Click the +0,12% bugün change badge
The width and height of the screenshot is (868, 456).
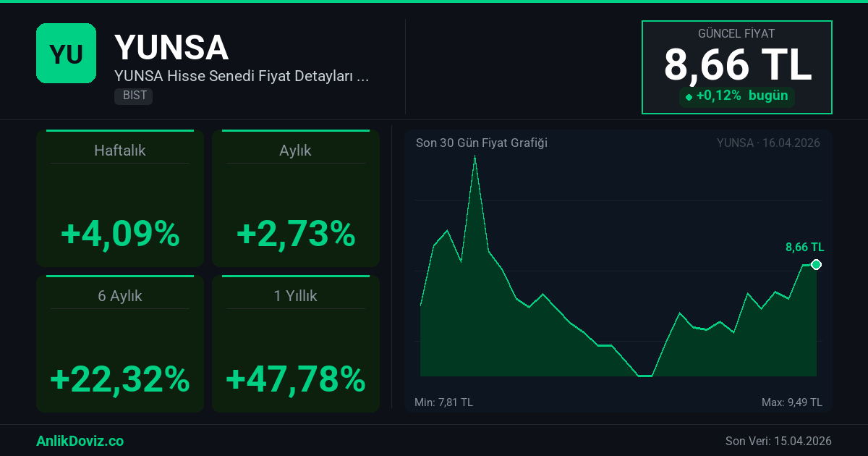736,96
